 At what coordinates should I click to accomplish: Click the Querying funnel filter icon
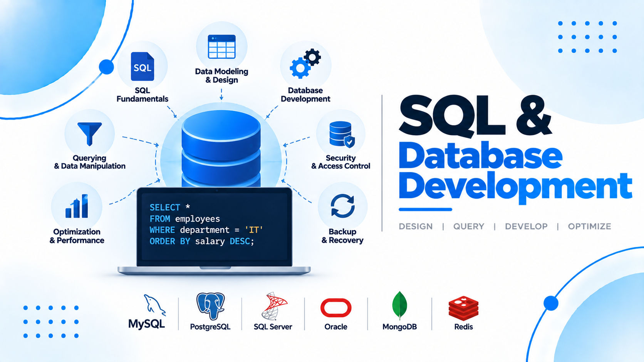click(x=89, y=134)
